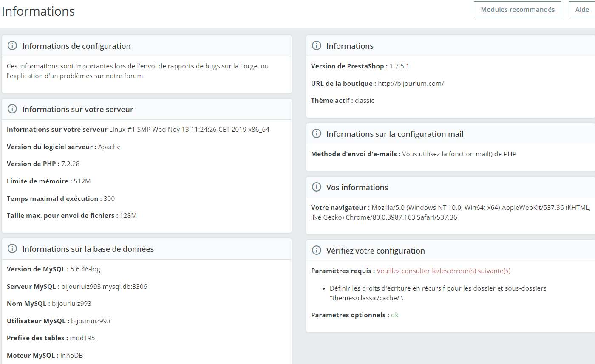Click the mail() de PHP method text
This screenshot has height=364, width=595.
tap(459, 154)
